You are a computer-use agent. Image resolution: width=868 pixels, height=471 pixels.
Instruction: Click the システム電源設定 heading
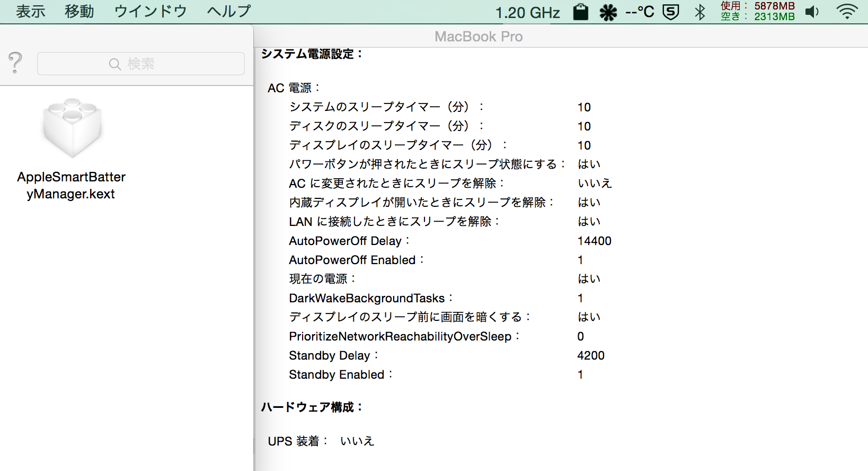tap(312, 54)
